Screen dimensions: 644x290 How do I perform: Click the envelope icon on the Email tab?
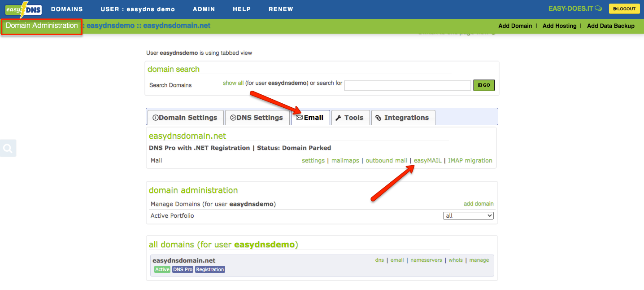click(x=299, y=117)
